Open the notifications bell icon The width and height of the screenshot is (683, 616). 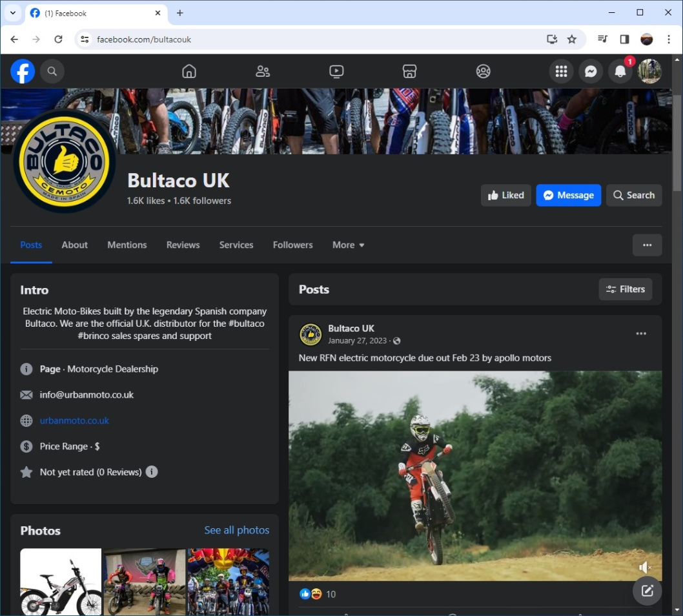click(x=620, y=71)
